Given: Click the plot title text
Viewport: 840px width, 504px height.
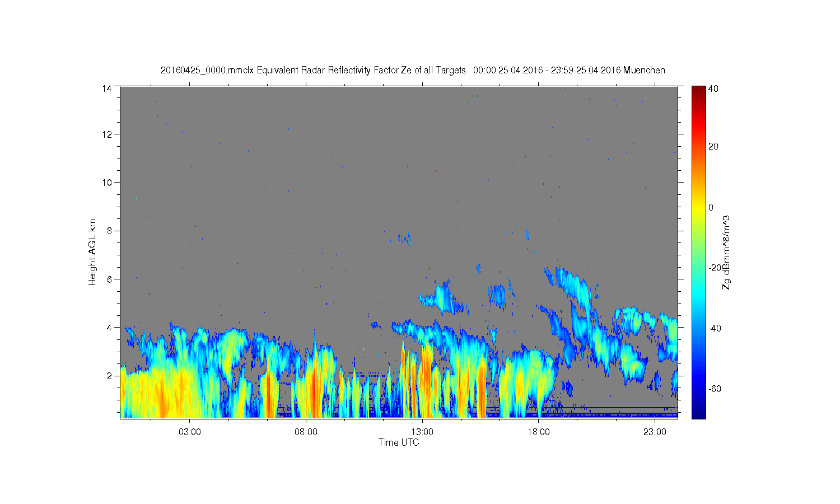Looking at the screenshot, I should tap(413, 71).
